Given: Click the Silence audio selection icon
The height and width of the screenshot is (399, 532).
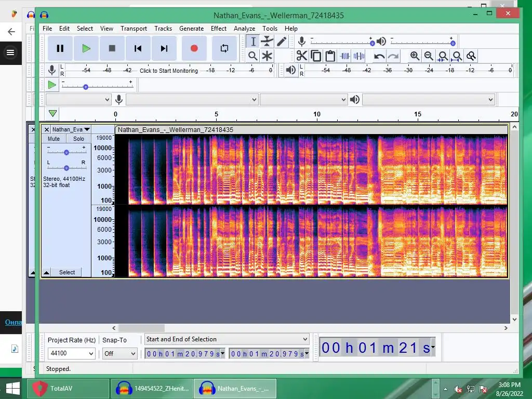Looking at the screenshot, I should [x=359, y=56].
